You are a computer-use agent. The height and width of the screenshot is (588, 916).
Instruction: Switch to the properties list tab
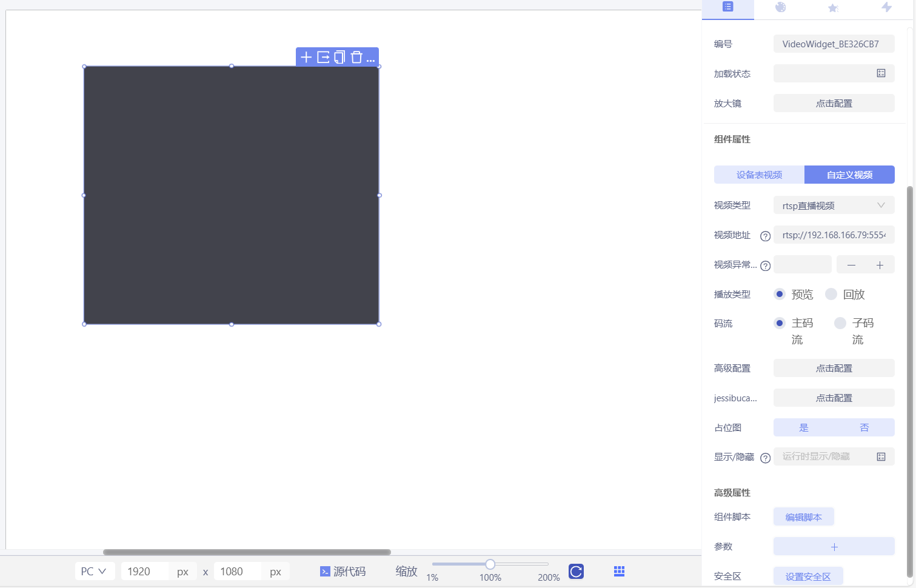[728, 7]
